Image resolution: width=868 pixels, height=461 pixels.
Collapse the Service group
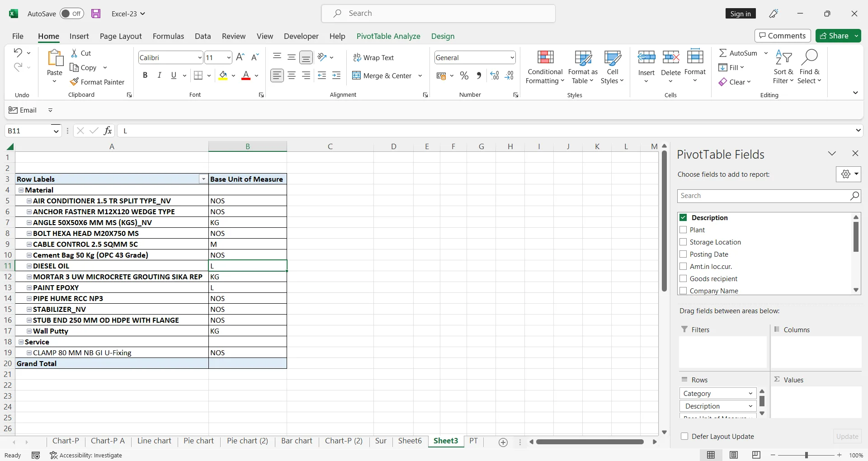21,342
